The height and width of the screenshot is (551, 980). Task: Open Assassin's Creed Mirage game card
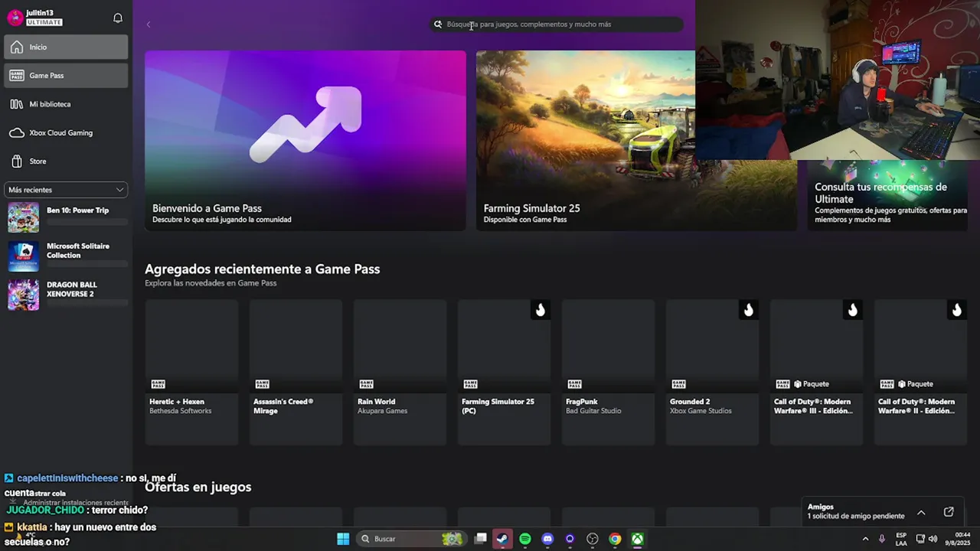click(x=296, y=372)
